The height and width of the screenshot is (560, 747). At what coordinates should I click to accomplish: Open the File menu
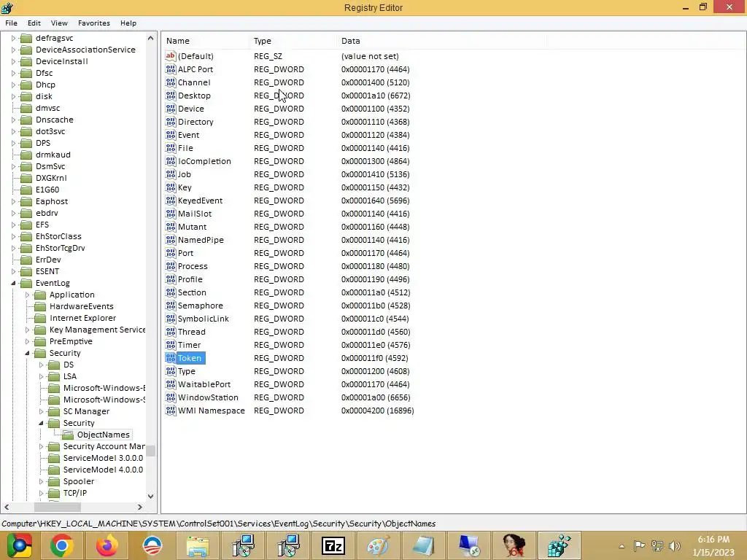[11, 23]
